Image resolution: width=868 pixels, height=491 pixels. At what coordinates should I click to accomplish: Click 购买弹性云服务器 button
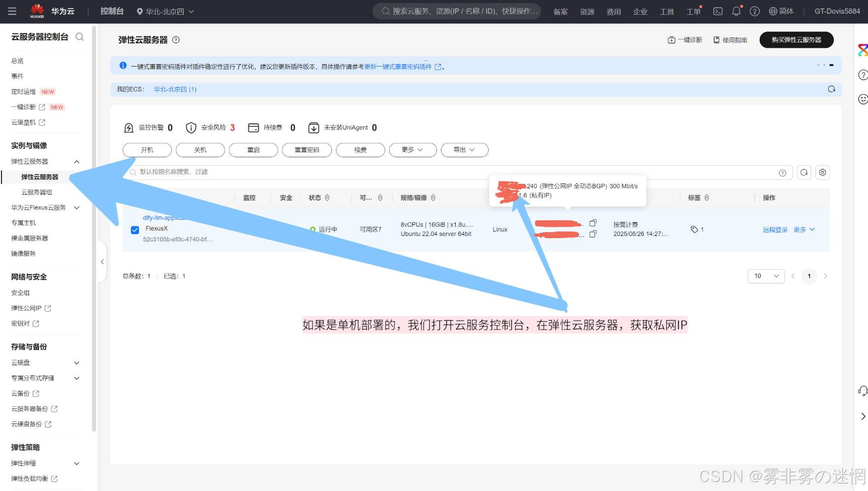pos(797,40)
